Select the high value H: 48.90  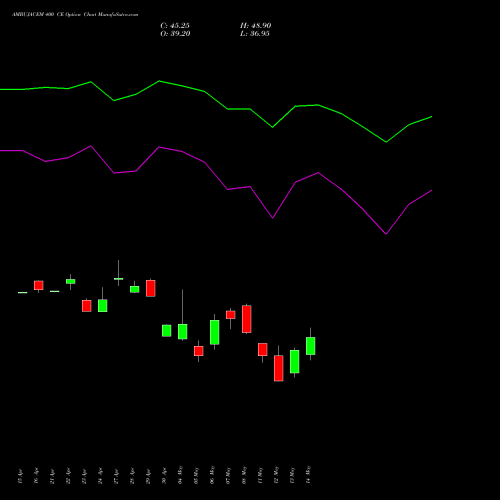point(256,26)
